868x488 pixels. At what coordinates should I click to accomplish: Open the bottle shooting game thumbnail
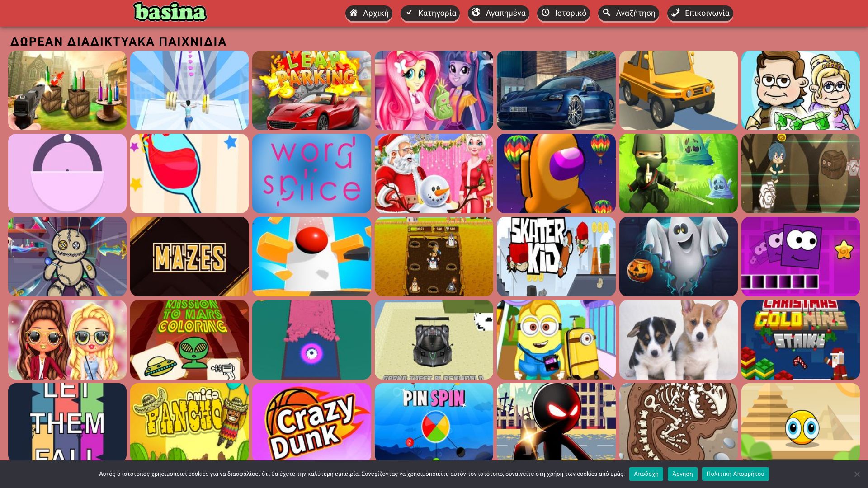pos(67,90)
